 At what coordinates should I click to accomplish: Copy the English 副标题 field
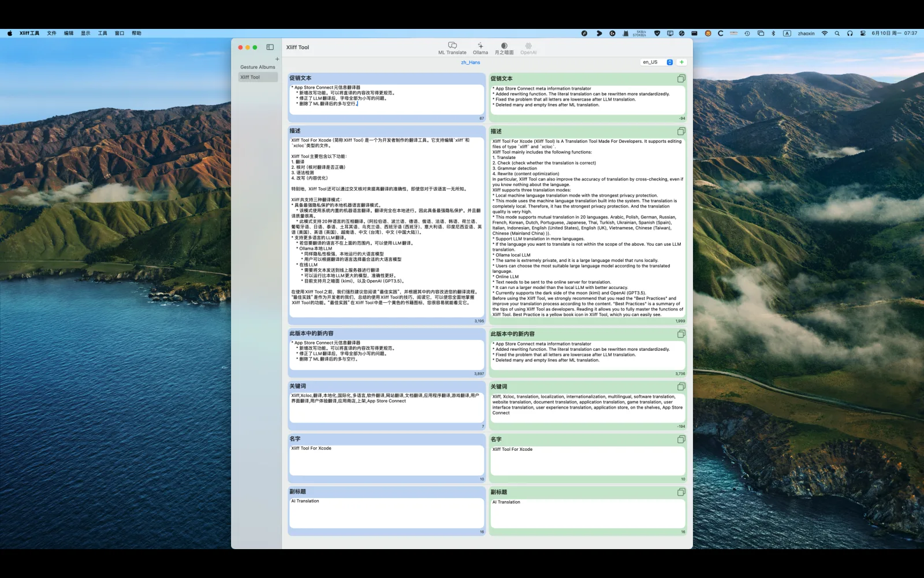[681, 492]
